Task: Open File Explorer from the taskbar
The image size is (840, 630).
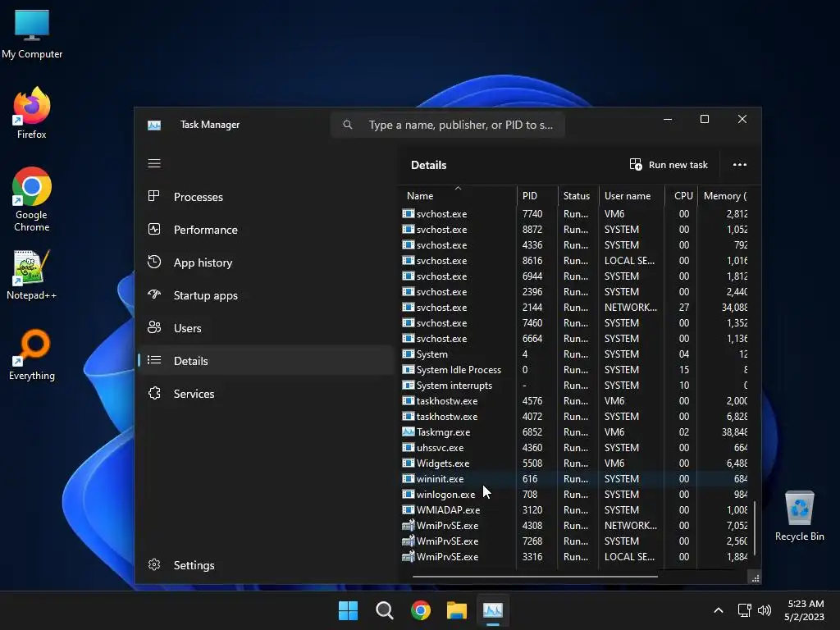Action: (x=457, y=610)
